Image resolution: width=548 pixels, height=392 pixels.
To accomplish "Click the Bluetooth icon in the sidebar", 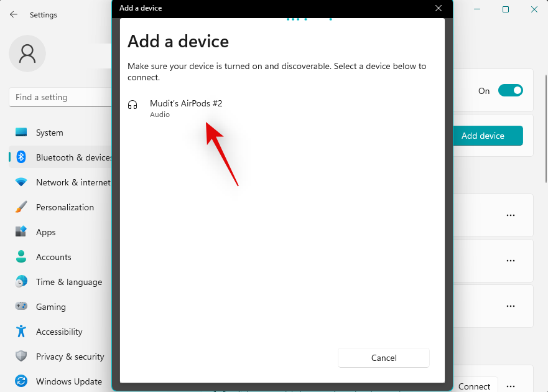I will (x=21, y=157).
